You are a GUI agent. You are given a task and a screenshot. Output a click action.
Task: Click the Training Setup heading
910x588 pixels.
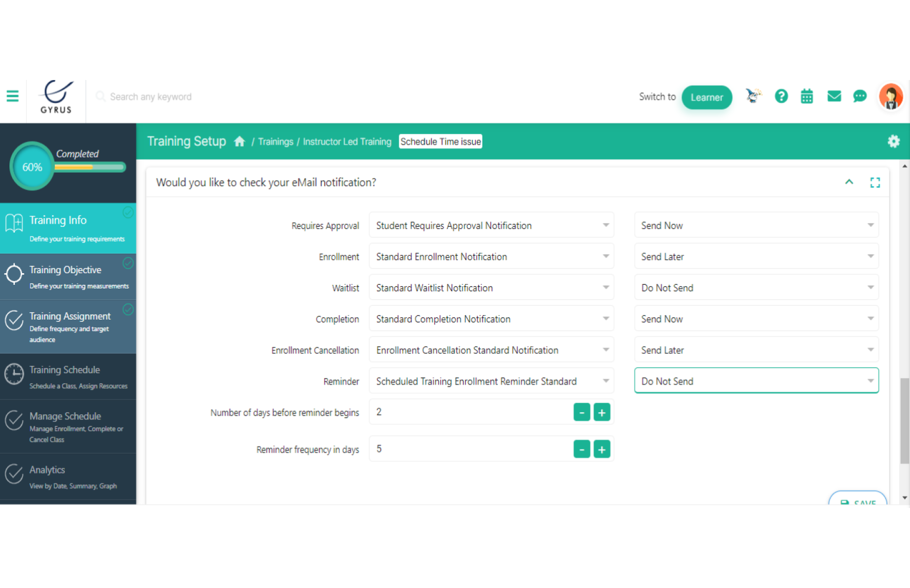(186, 141)
